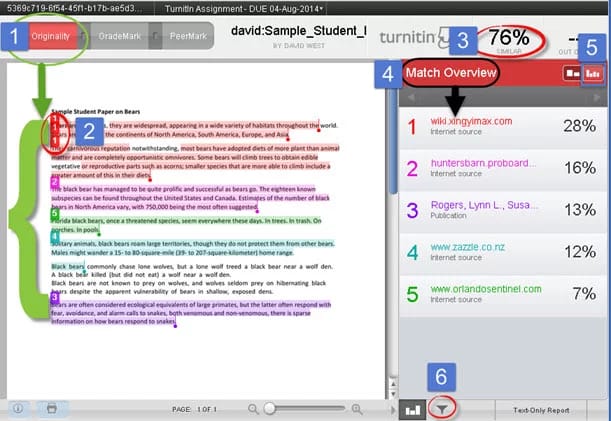
Task: Click the Sample Student Paper on Bears heading
Action: [95, 111]
